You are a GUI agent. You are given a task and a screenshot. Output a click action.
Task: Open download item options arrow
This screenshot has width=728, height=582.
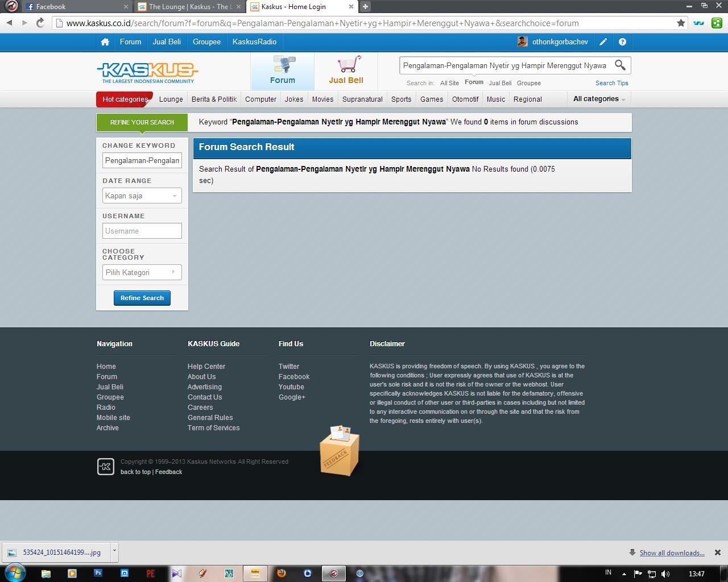coord(114,551)
